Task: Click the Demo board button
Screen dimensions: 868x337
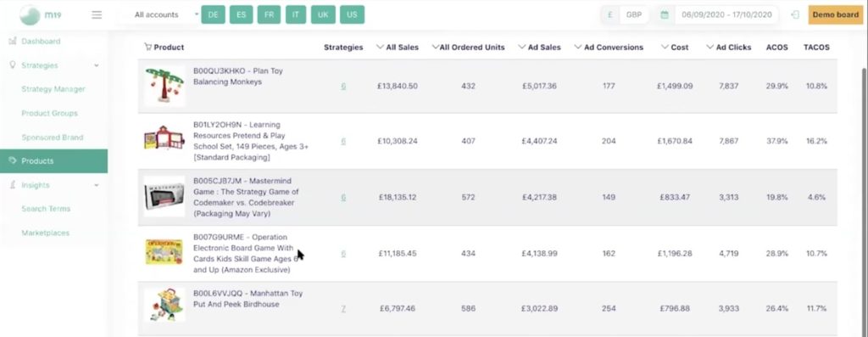Action: 835,15
